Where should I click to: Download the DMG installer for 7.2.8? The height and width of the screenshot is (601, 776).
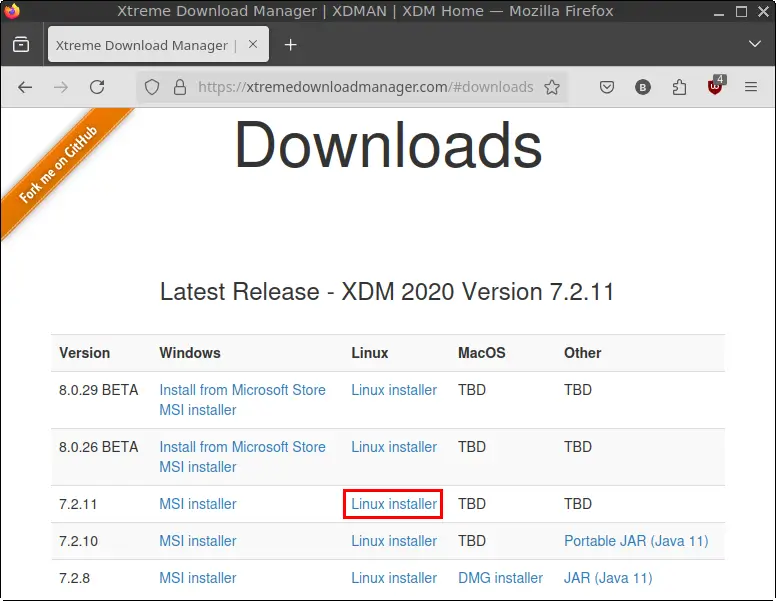click(x=500, y=578)
